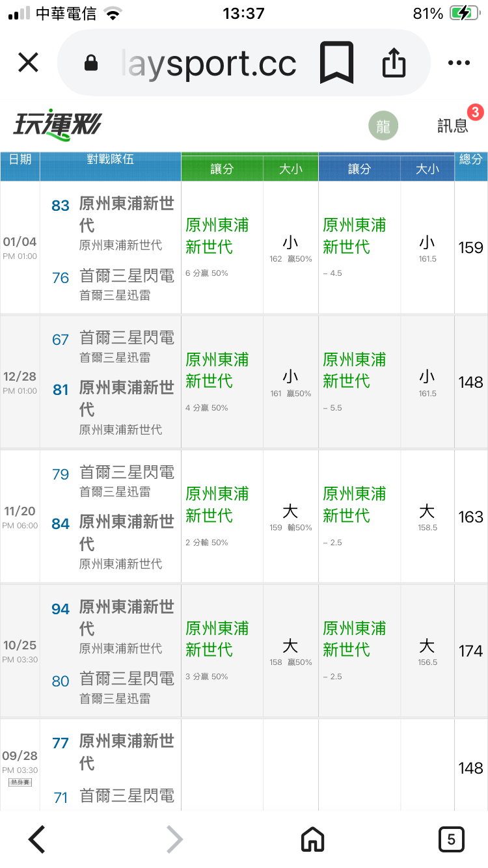Tap the bookmark icon in address bar
This screenshot has width=488, height=868.
click(x=336, y=63)
